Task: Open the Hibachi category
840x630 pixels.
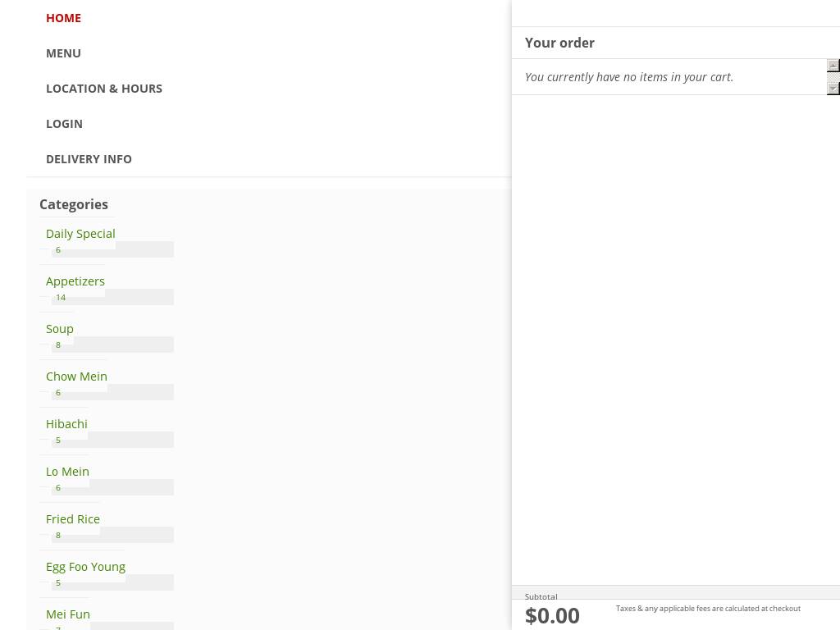Action: click(x=66, y=424)
